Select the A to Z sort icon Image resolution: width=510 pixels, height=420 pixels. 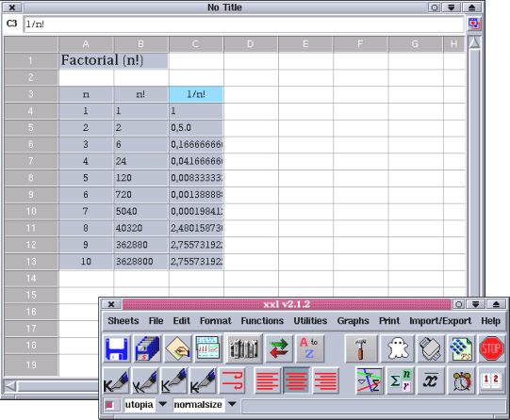[309, 348]
